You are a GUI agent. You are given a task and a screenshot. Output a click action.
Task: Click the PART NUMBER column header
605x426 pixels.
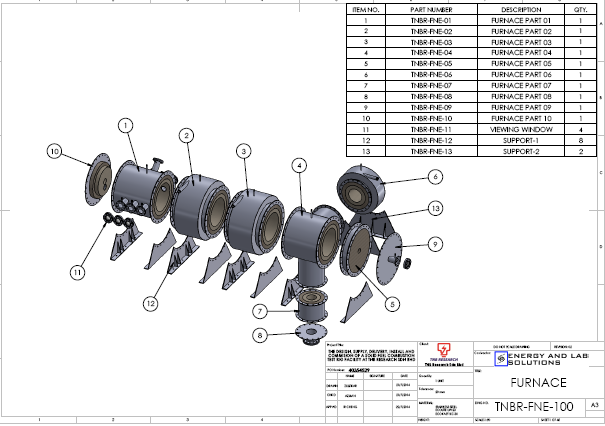[432, 9]
